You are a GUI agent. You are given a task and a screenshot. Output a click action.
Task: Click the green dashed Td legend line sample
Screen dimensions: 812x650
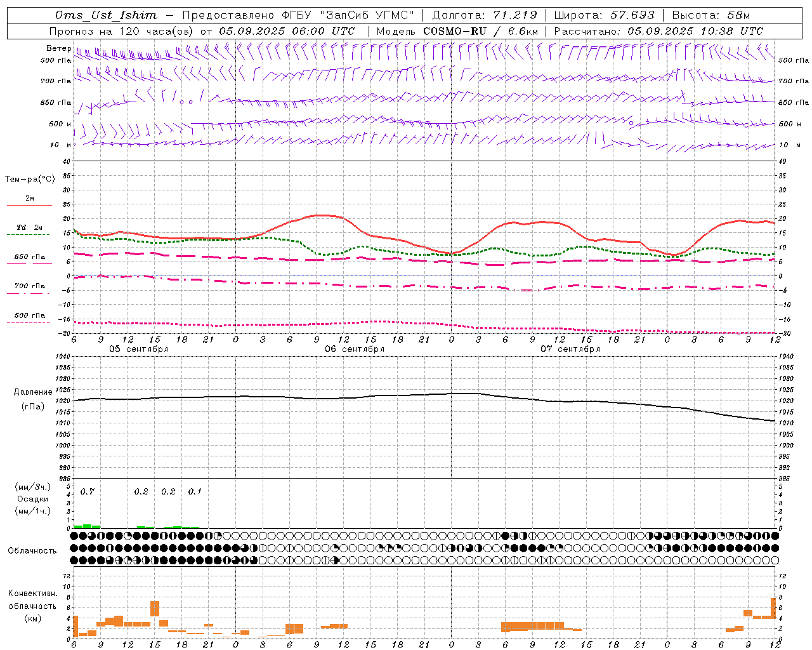[x=28, y=235]
